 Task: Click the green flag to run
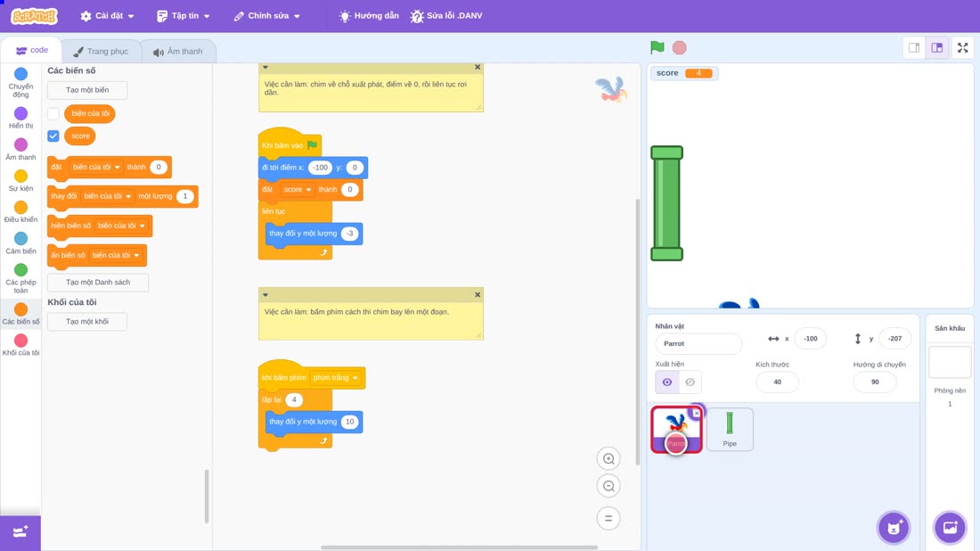pos(657,47)
